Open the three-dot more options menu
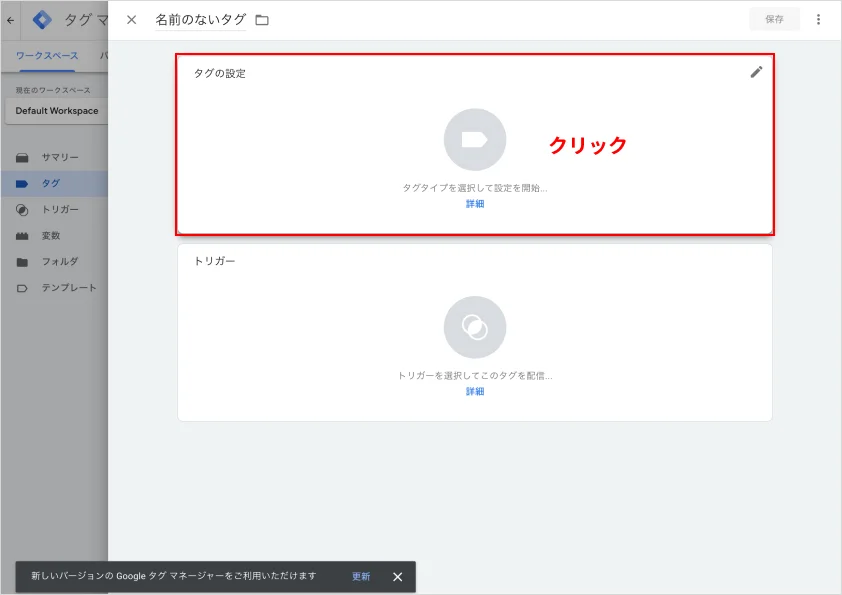842x595 pixels. (818, 19)
